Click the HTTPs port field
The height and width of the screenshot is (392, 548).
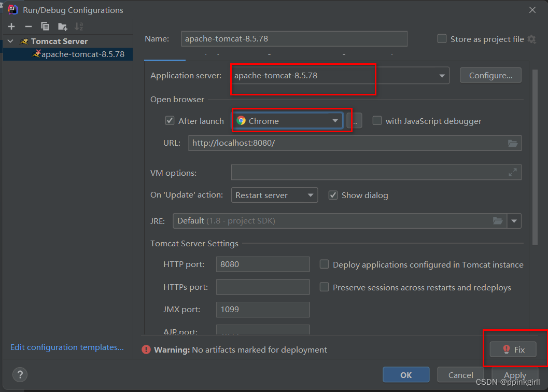[x=263, y=287]
